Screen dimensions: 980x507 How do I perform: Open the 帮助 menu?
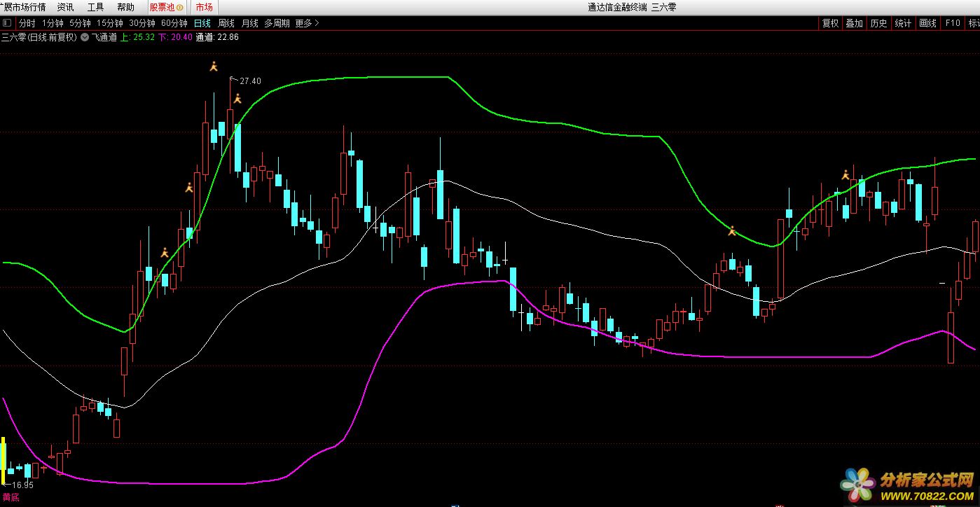(125, 7)
